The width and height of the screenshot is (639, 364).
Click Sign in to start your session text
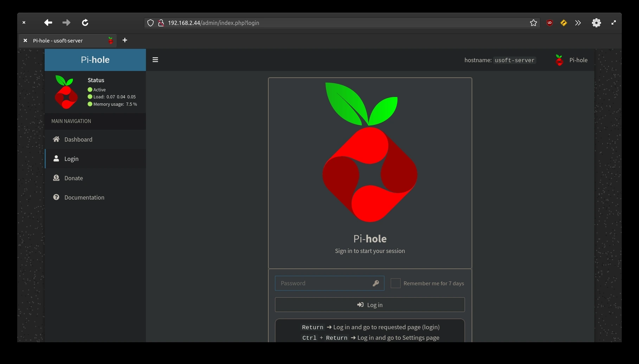(x=370, y=251)
